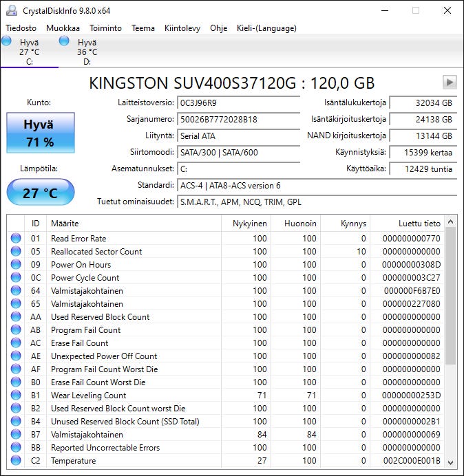Click the Määrite column header

134,224
